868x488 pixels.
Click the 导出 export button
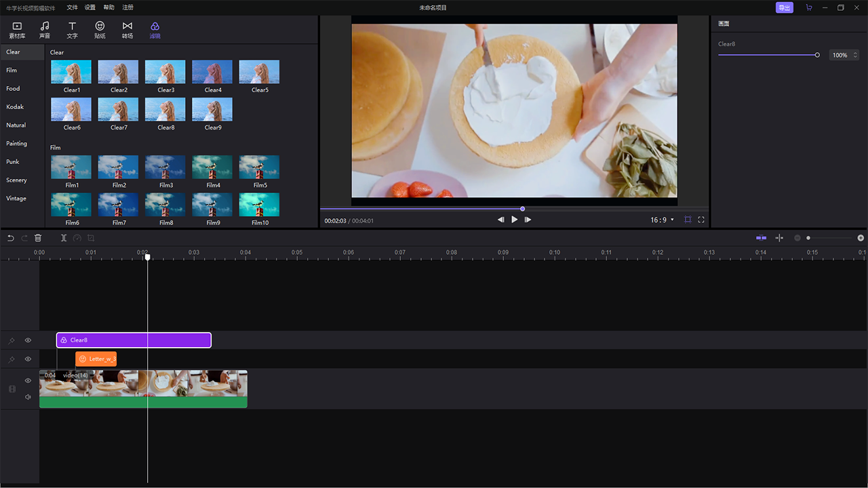[784, 7]
